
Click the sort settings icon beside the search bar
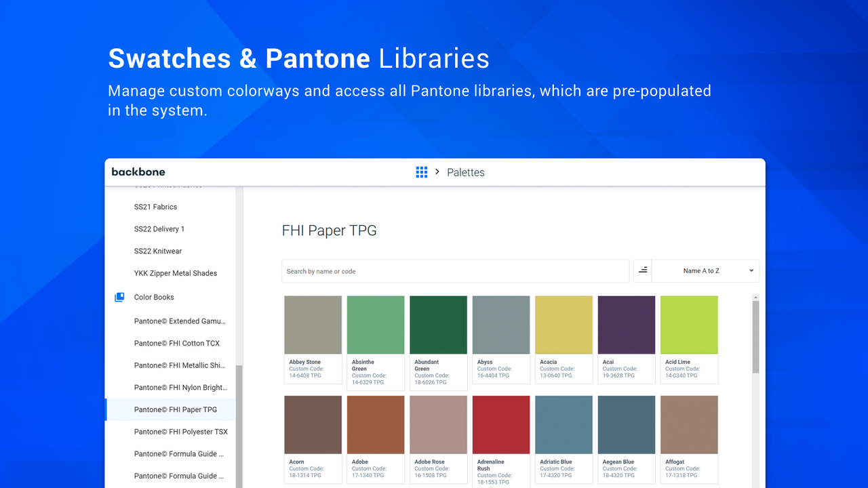tap(642, 270)
